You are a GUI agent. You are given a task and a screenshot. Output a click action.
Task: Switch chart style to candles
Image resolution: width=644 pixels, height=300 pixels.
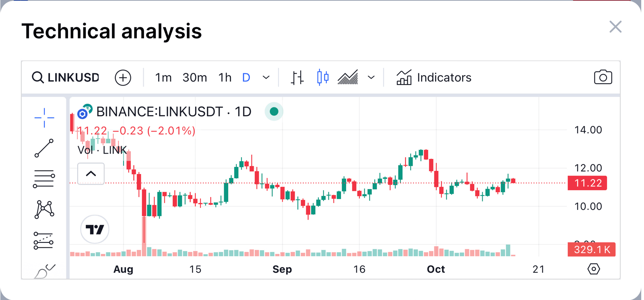pos(322,78)
